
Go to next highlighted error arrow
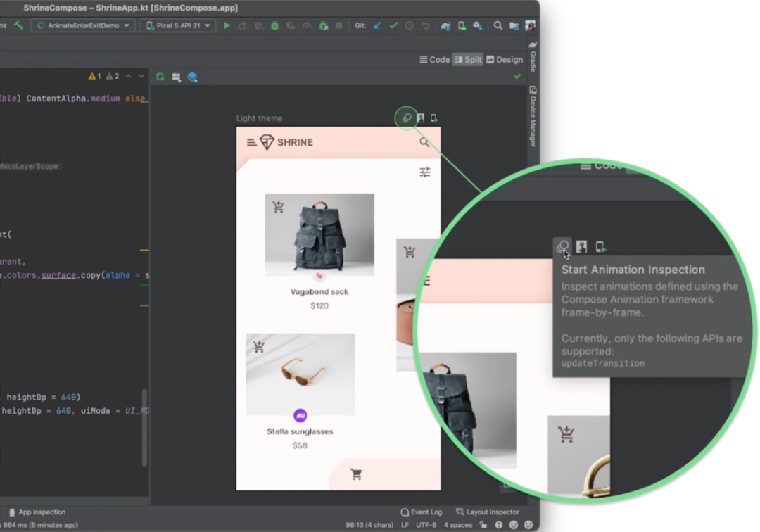(141, 76)
